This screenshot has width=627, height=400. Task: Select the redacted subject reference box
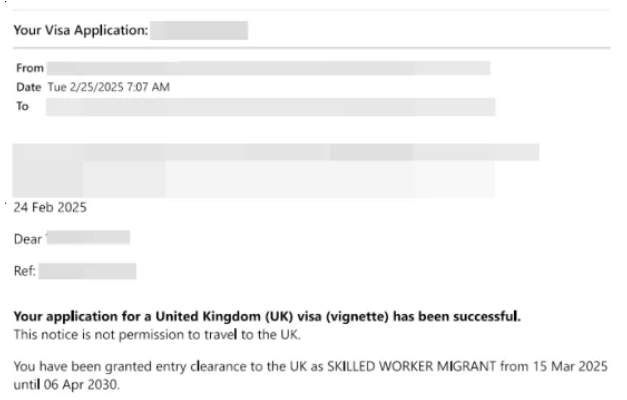coord(199,30)
